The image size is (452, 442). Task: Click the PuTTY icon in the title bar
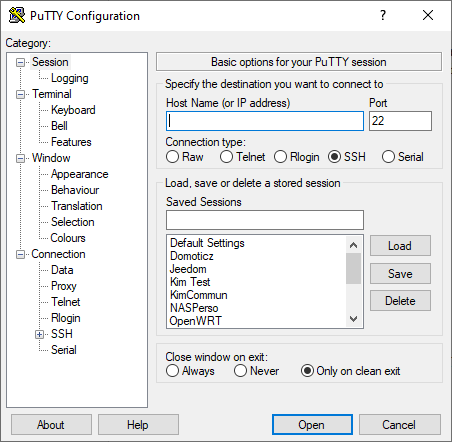17,15
